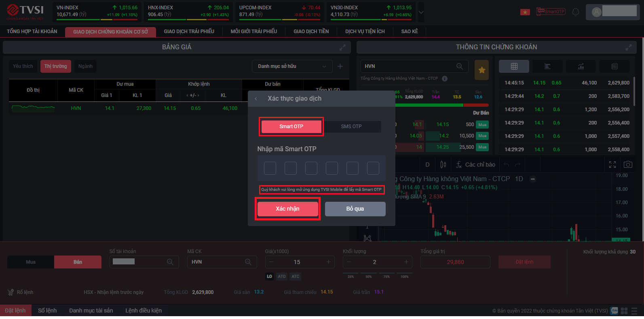Click the gold star favorite button
This screenshot has height=319, width=644.
tap(481, 70)
